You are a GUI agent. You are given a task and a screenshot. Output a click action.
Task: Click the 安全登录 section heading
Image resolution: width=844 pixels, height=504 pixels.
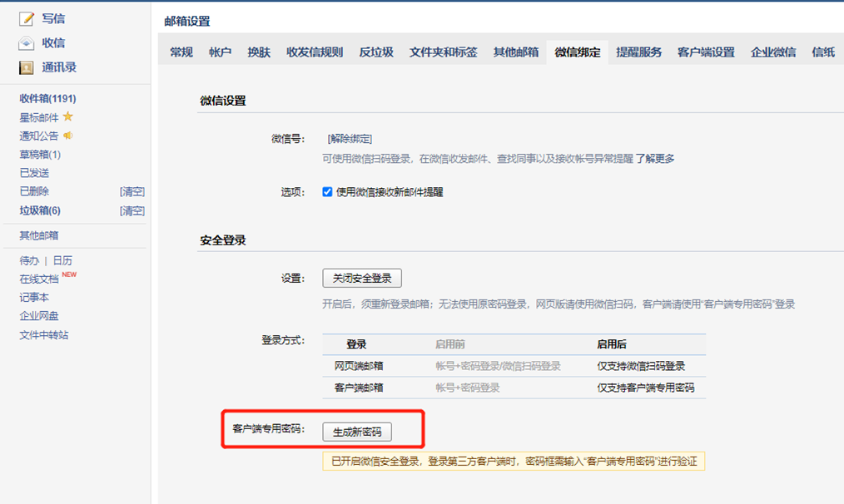click(223, 240)
